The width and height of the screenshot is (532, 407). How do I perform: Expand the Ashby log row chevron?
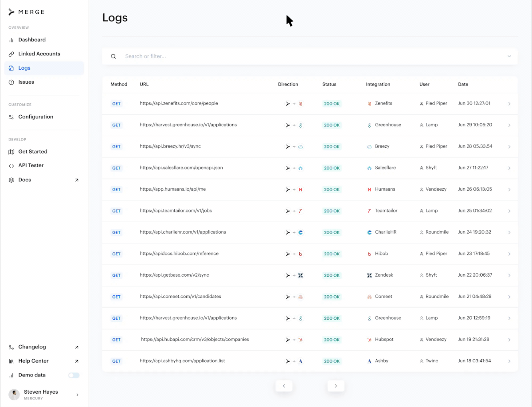[x=509, y=361]
